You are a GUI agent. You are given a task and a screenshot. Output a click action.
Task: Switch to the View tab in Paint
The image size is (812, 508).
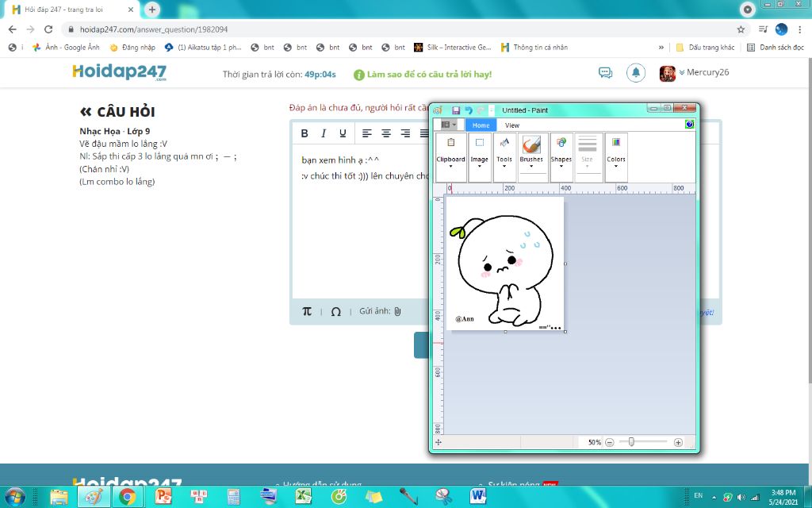511,125
